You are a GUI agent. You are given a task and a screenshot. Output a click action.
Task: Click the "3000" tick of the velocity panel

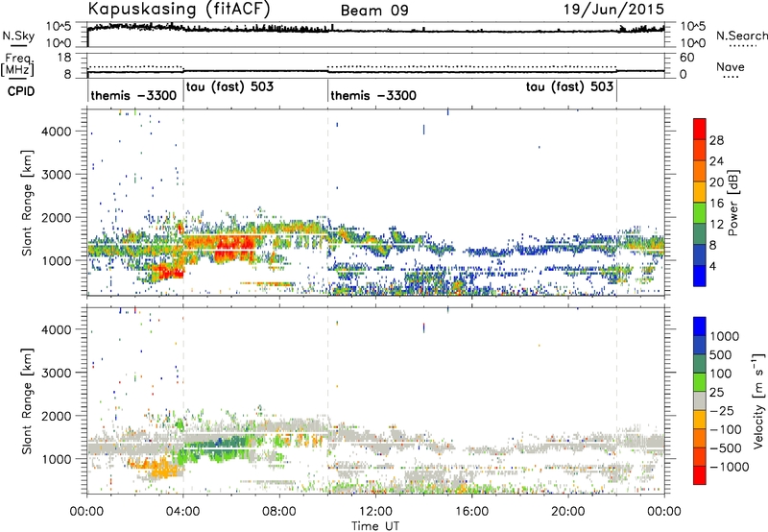point(57,373)
